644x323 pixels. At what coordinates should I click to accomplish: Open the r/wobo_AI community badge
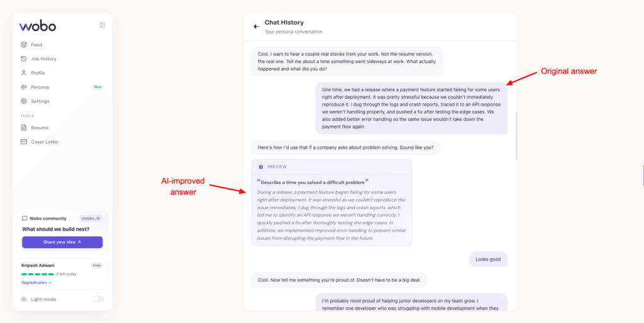pos(91,218)
